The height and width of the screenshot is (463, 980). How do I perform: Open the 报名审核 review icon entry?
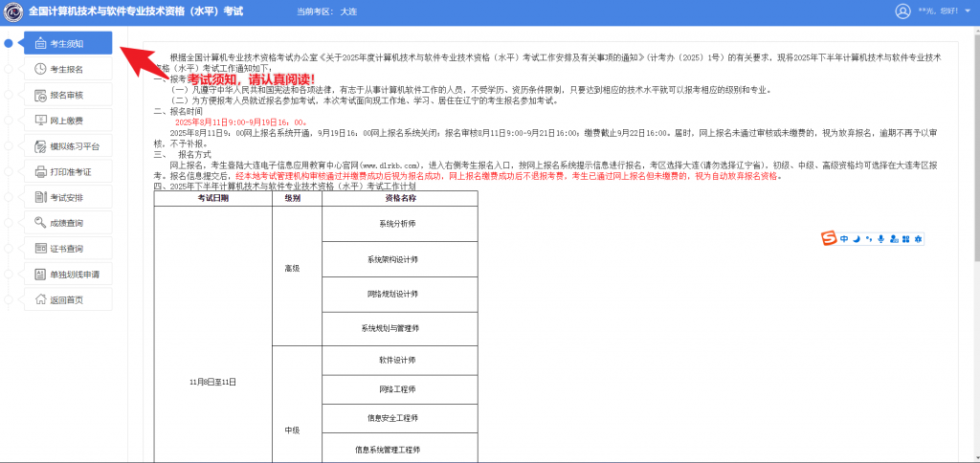tap(40, 95)
